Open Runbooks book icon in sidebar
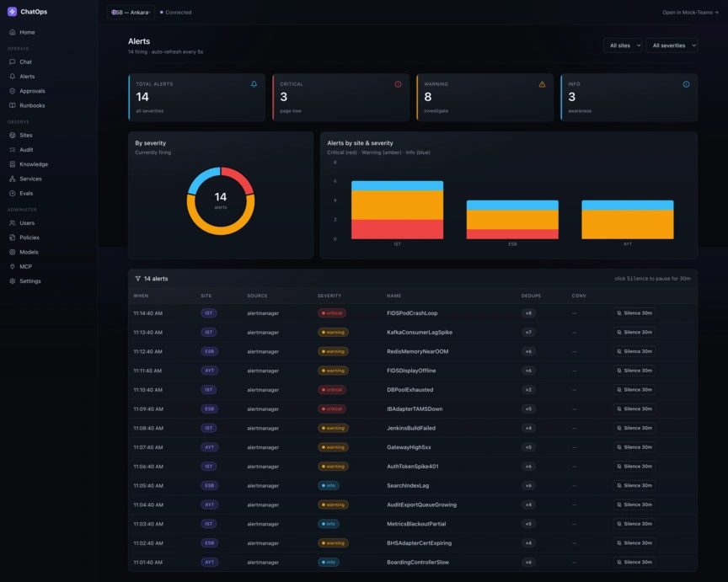The width and height of the screenshot is (728, 582). tap(12, 105)
